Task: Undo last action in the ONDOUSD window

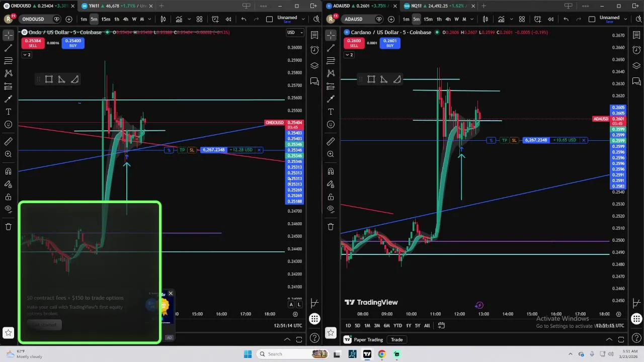Action: (244, 19)
